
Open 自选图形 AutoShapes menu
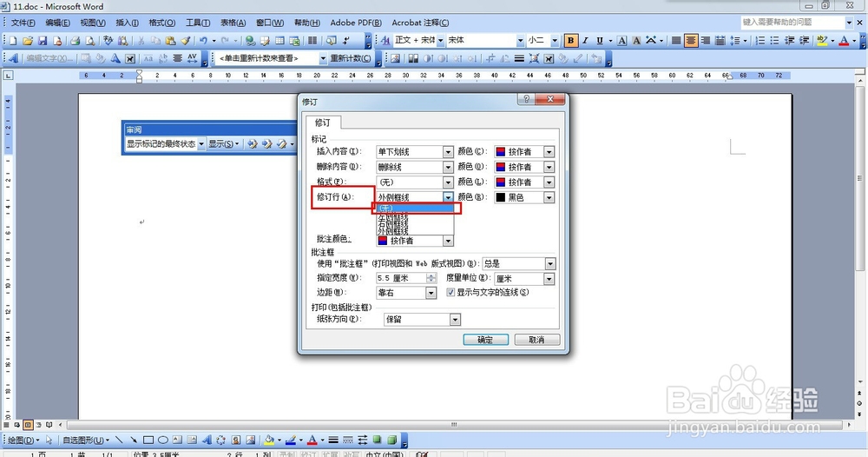(x=85, y=440)
